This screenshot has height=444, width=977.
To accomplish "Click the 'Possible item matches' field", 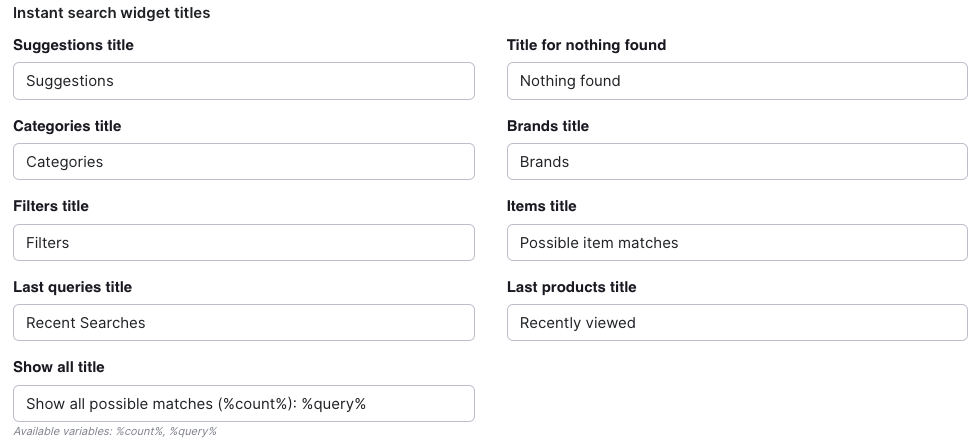I will 737,242.
